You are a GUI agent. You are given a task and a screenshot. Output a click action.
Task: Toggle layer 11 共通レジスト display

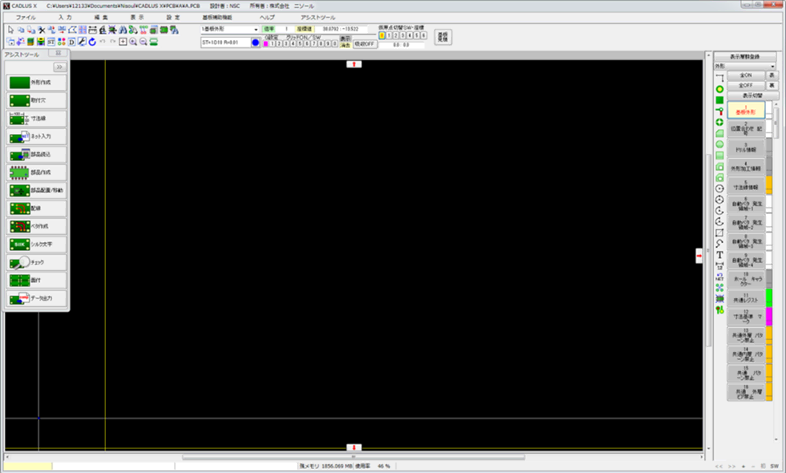pyautogui.click(x=746, y=298)
